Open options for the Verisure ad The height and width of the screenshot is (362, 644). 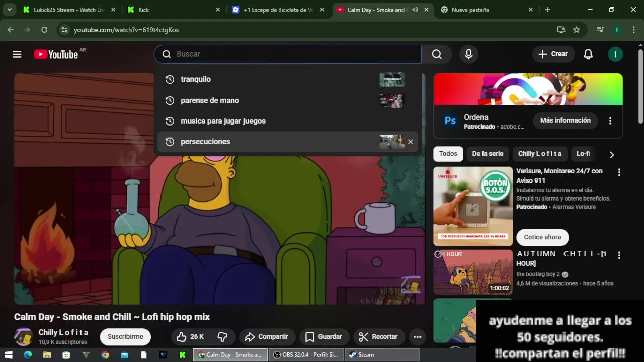(619, 172)
